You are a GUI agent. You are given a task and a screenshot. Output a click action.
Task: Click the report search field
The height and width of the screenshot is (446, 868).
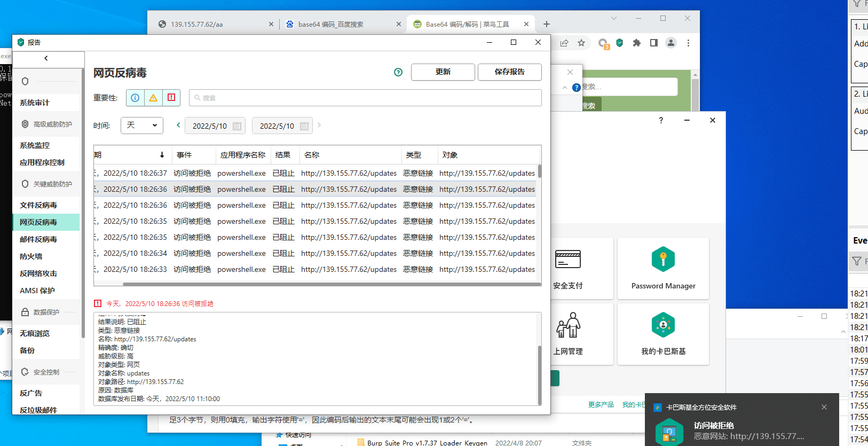coord(365,98)
